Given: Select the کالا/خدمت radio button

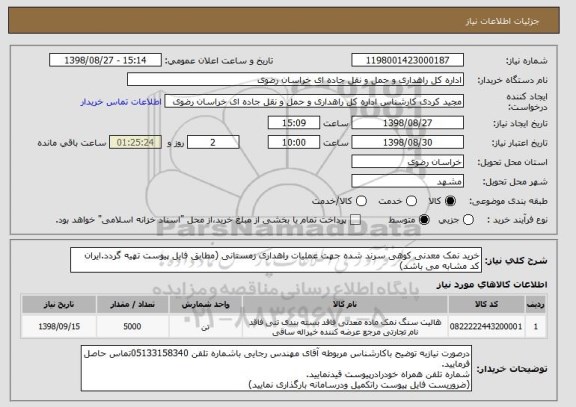Looking at the screenshot, I should coord(361,201).
